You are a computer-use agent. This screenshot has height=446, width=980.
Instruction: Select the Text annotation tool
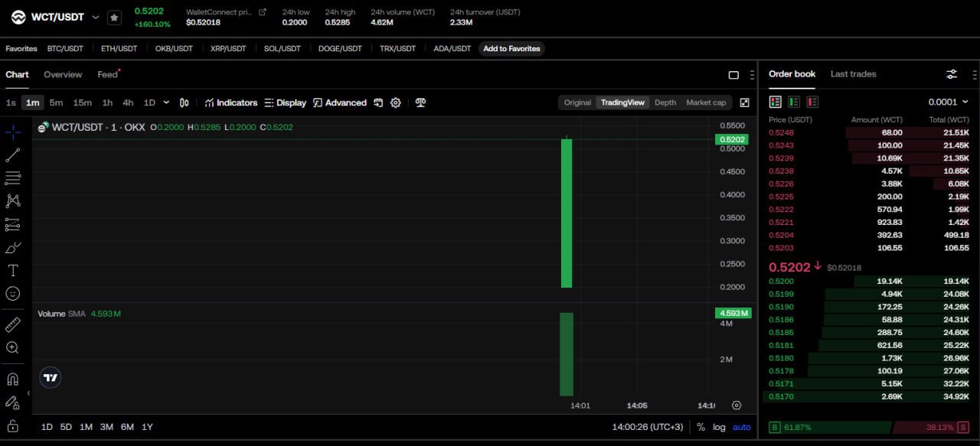(13, 270)
